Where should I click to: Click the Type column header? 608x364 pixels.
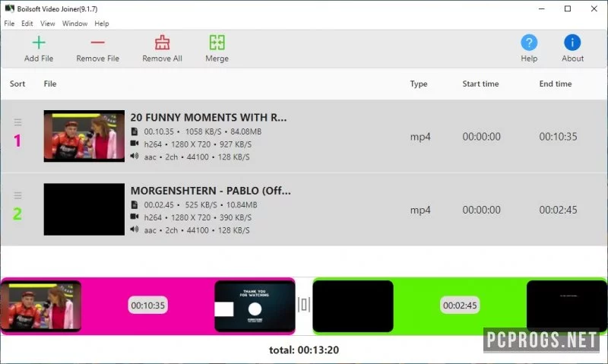pyautogui.click(x=419, y=84)
